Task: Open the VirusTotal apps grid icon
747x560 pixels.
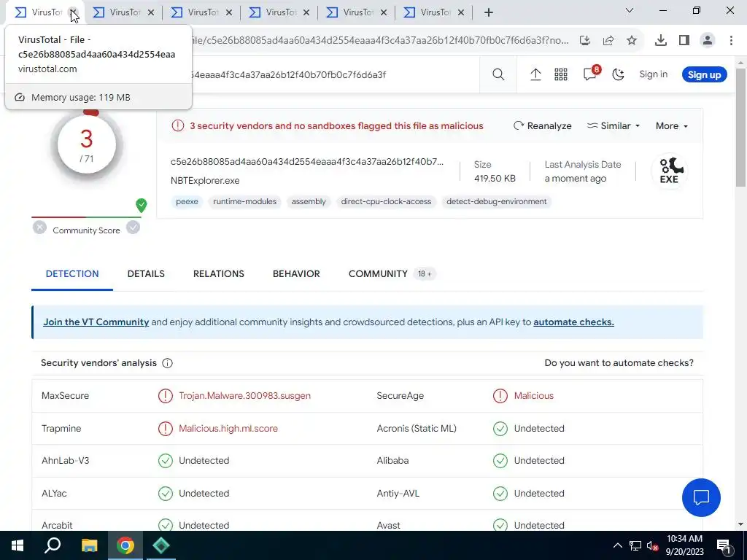Action: [x=561, y=74]
